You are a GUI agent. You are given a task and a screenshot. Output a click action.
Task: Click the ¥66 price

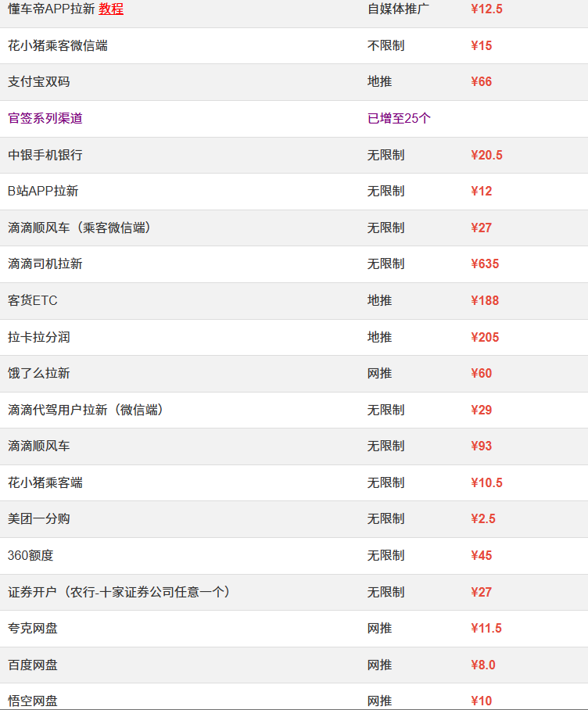click(x=481, y=82)
